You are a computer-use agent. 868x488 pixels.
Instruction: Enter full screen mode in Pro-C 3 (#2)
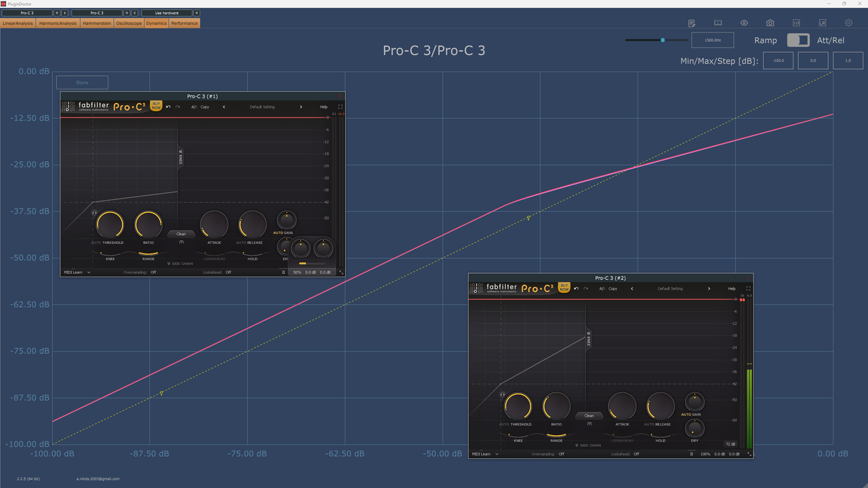pyautogui.click(x=748, y=288)
